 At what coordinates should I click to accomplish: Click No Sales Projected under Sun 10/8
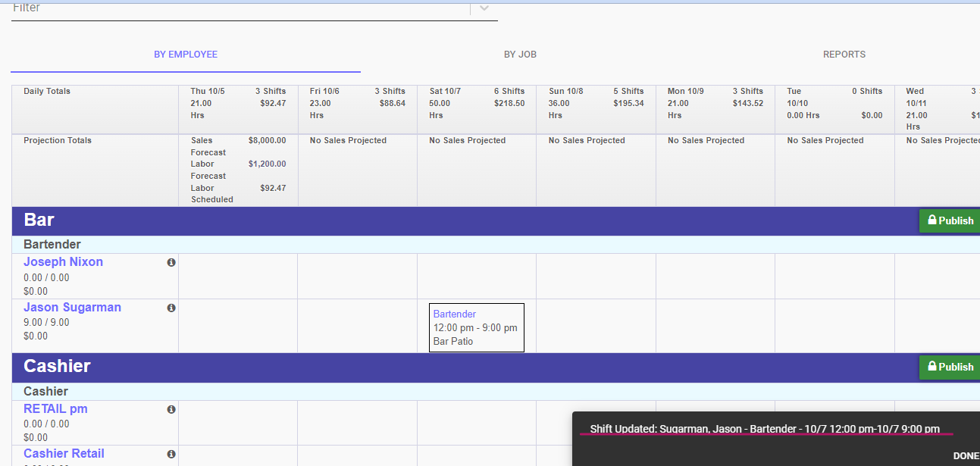587,141
